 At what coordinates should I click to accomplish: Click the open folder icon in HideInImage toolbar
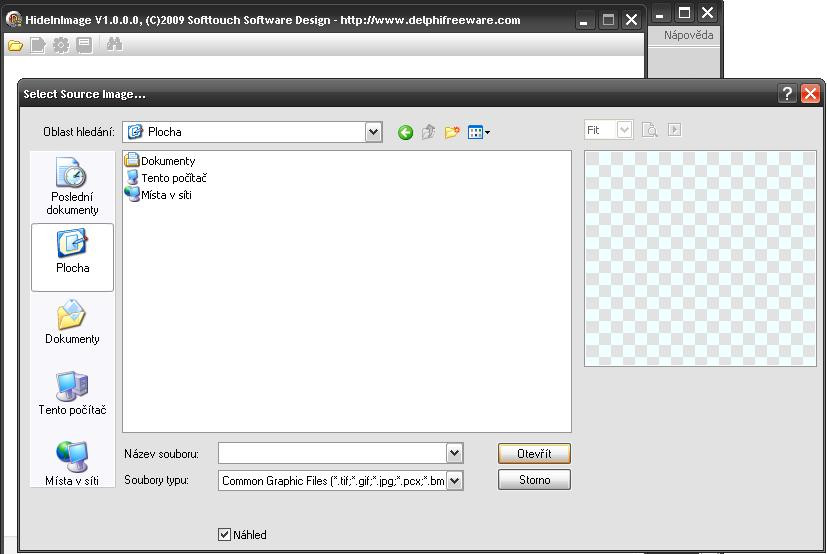pos(15,45)
